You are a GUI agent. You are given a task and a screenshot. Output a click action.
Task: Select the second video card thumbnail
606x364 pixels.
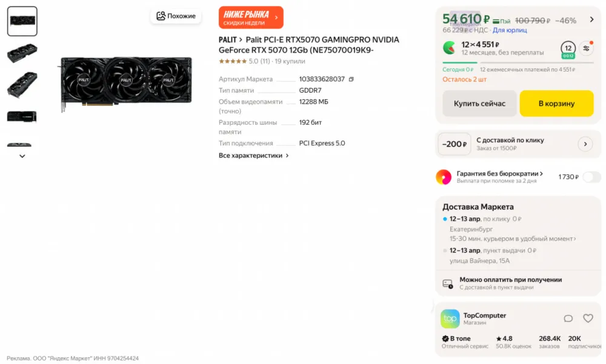pyautogui.click(x=22, y=53)
